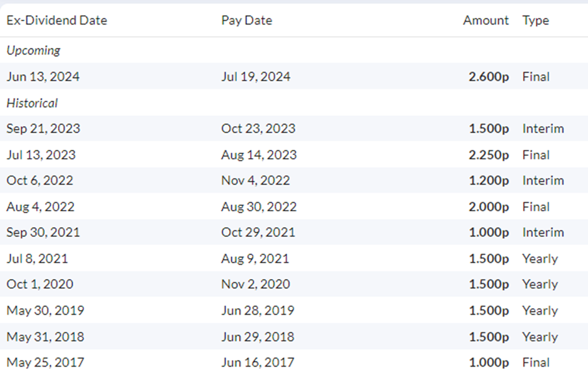
Task: Select the 1.200p dividend amount
Action: pyautogui.click(x=489, y=180)
